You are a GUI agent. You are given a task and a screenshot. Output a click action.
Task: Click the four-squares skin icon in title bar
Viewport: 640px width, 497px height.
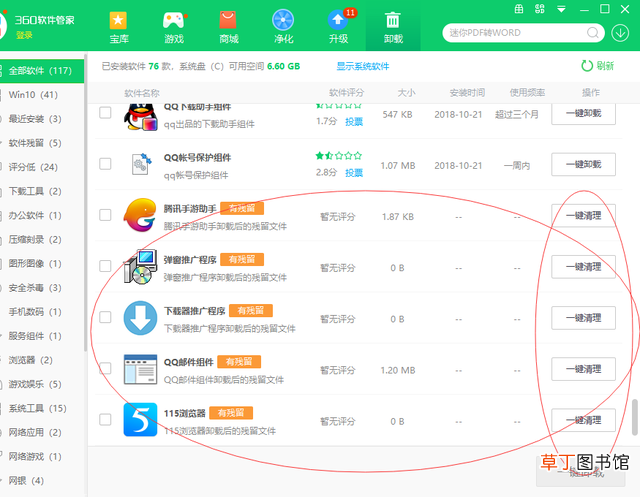[x=540, y=9]
